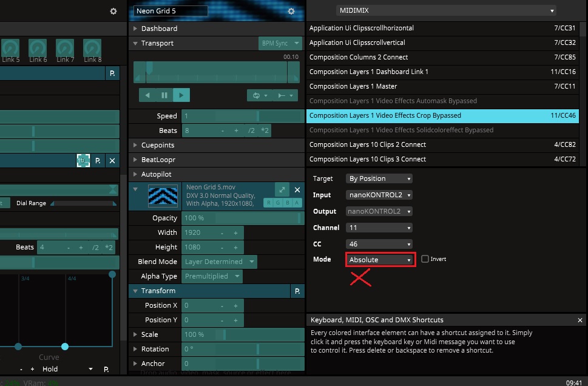Toggle the R channel on the clip
588x386 pixels.
268,203
